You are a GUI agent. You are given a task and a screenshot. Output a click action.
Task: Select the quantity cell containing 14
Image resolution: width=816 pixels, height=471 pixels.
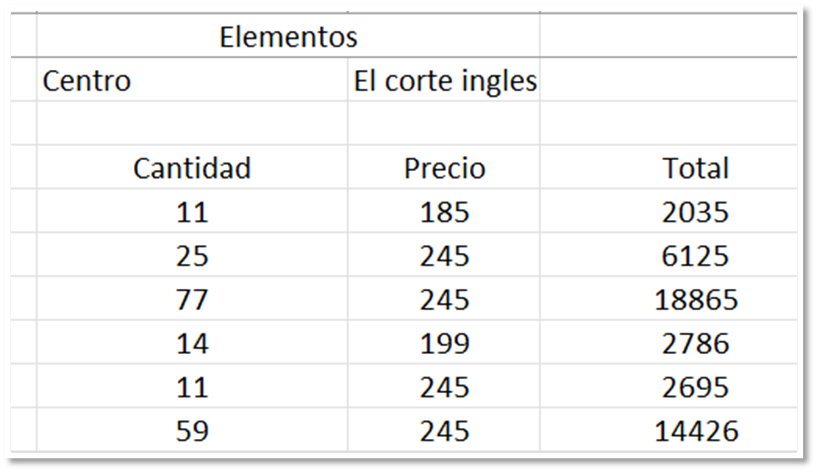tap(192, 342)
